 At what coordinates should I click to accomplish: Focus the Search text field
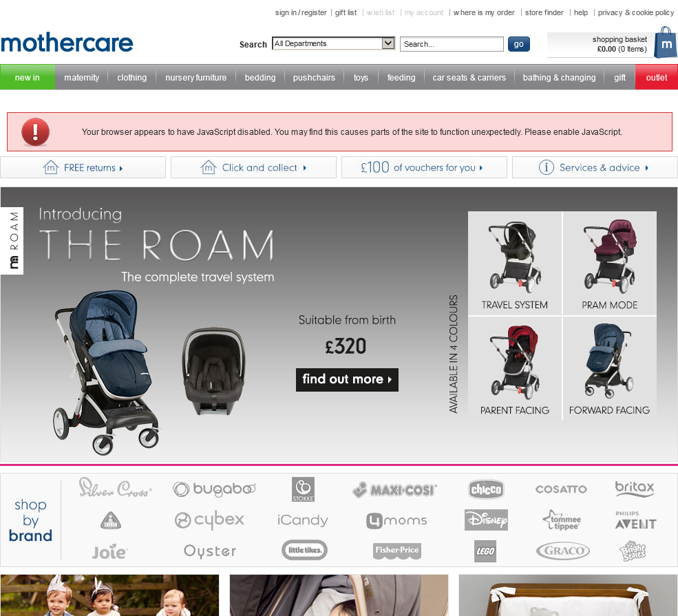point(452,44)
